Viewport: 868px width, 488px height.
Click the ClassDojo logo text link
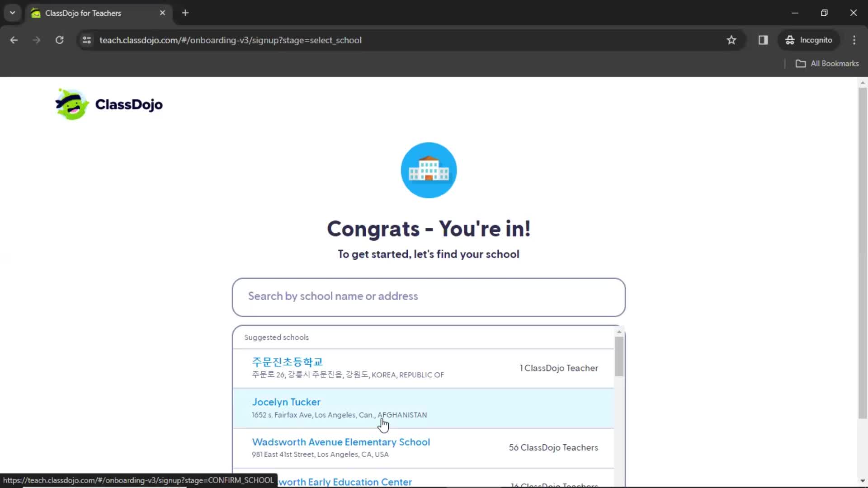[129, 104]
